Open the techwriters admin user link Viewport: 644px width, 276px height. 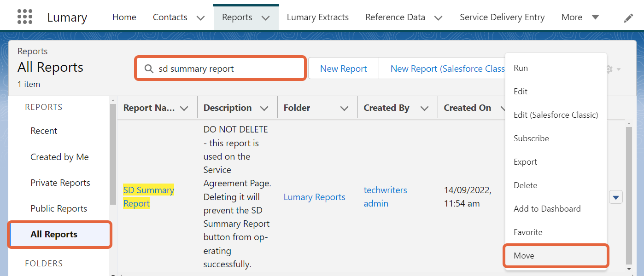[x=386, y=197]
